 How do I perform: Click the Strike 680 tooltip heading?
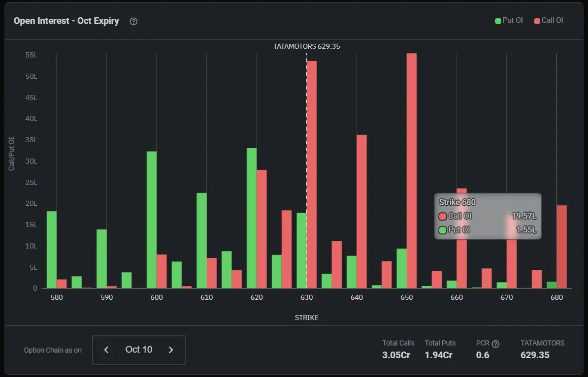pyautogui.click(x=457, y=202)
